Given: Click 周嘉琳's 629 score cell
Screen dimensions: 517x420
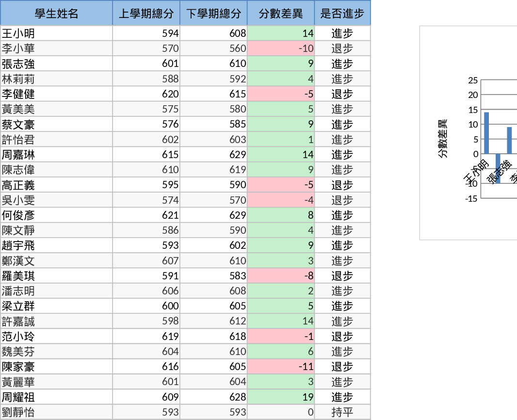Looking at the screenshot, I should pyautogui.click(x=214, y=154).
